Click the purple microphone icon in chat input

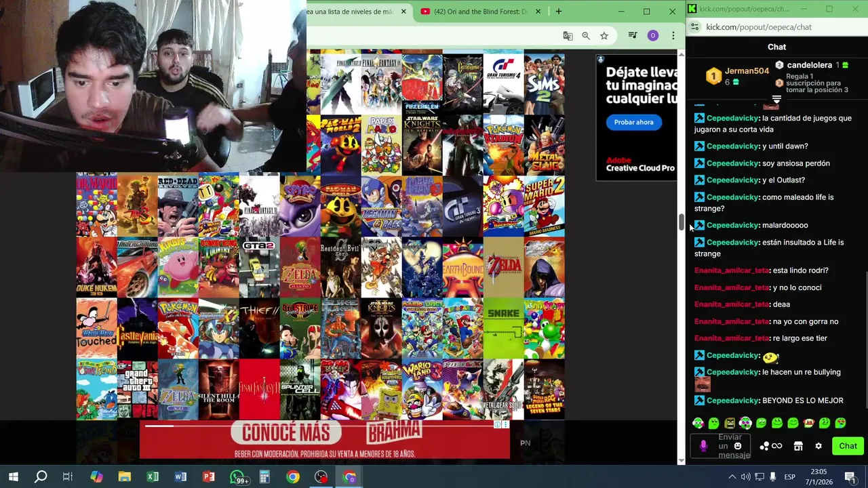[x=703, y=446]
